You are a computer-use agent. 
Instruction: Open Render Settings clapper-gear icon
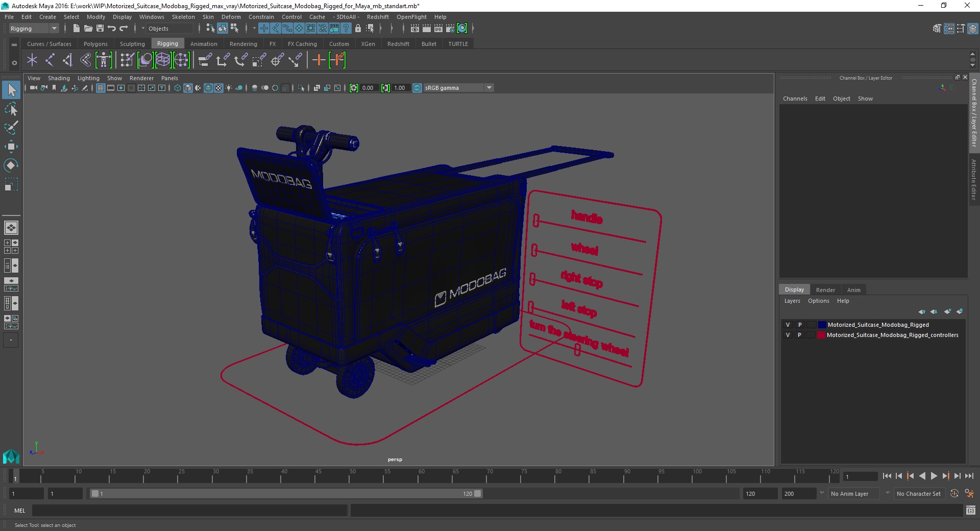point(450,29)
